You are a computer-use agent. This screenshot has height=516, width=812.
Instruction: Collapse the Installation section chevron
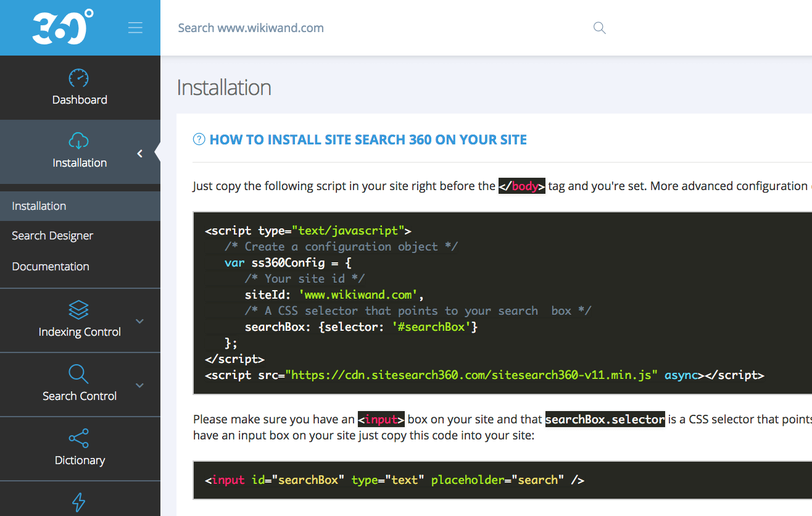click(x=140, y=153)
